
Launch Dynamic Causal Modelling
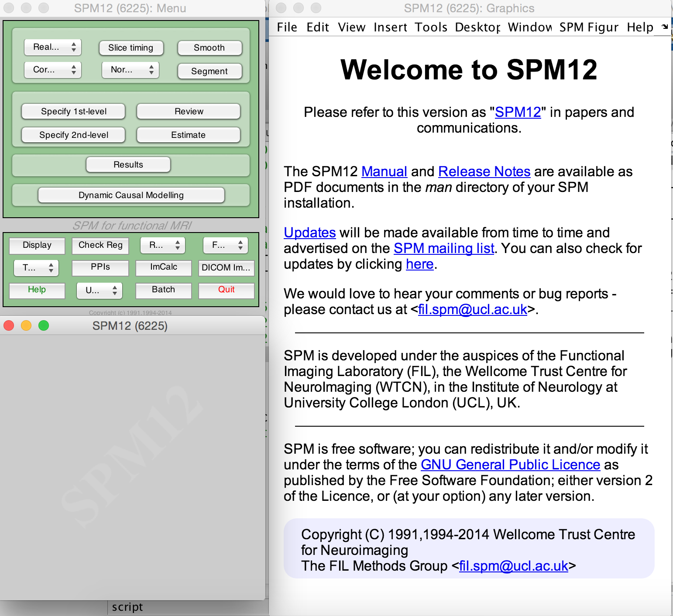coord(131,195)
